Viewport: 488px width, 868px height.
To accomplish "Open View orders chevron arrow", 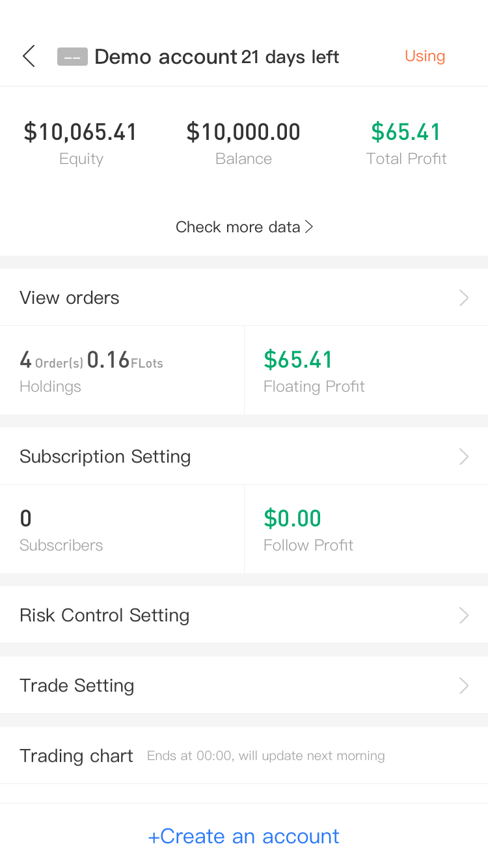I will (x=464, y=298).
